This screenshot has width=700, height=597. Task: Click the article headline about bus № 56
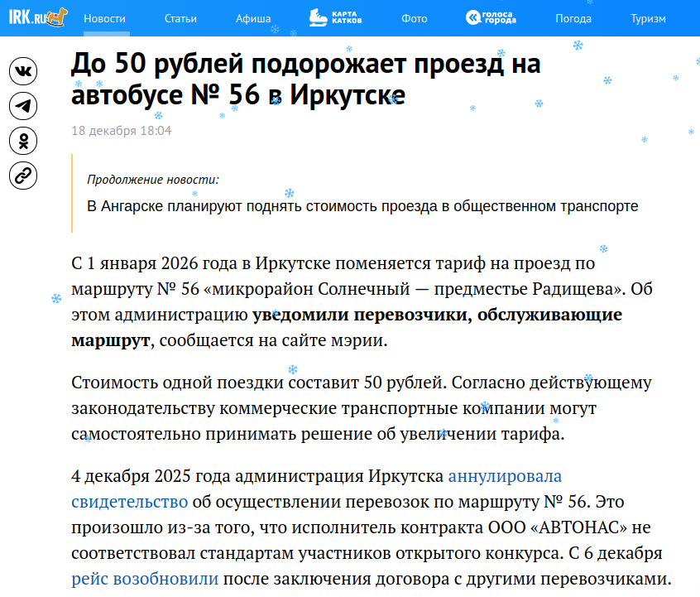pos(306,79)
